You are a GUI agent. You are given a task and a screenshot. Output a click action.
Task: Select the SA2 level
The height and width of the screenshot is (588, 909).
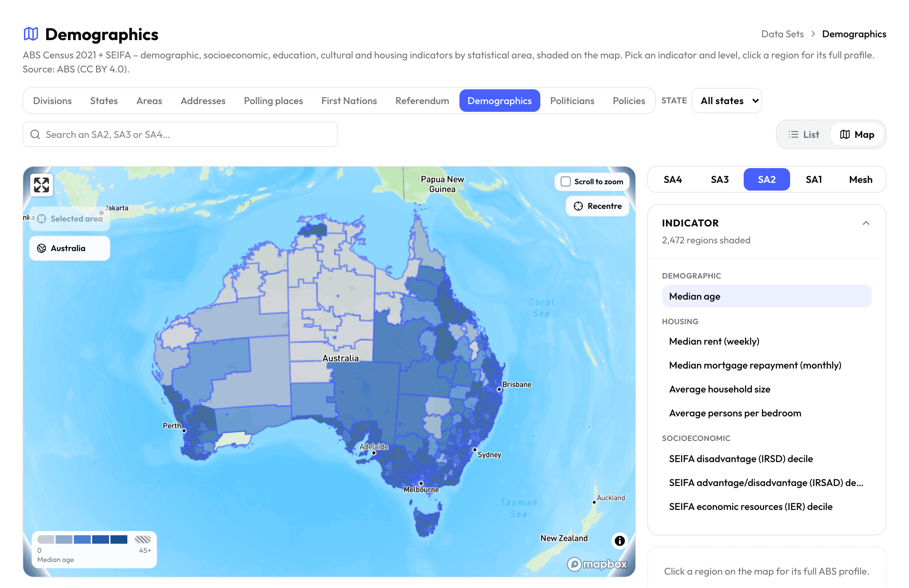point(767,179)
